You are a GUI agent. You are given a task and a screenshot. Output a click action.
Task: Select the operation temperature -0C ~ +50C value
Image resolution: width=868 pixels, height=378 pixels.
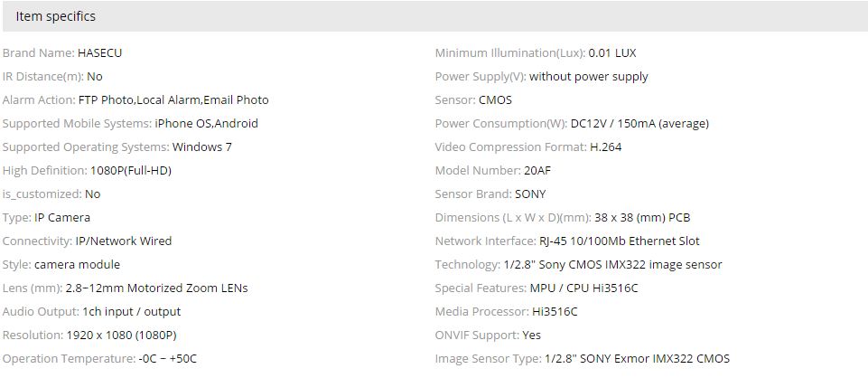[x=166, y=359]
